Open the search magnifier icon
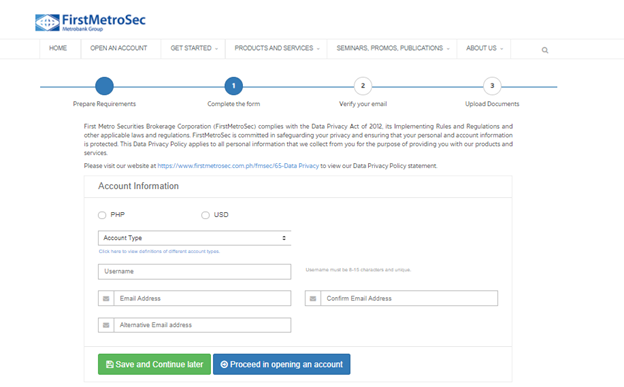Screen dimensions: 624x387 (x=545, y=50)
